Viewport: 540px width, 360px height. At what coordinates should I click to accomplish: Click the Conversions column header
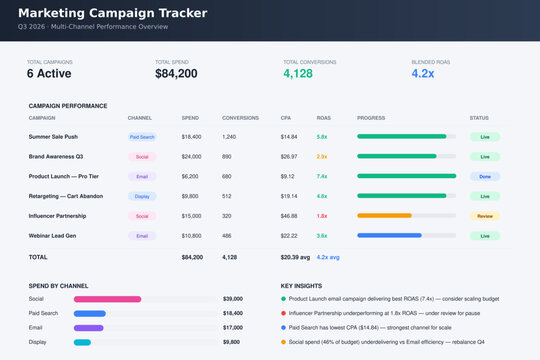point(240,118)
